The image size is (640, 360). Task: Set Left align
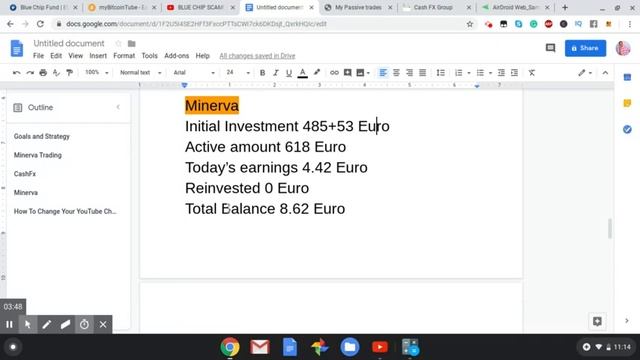383,73
